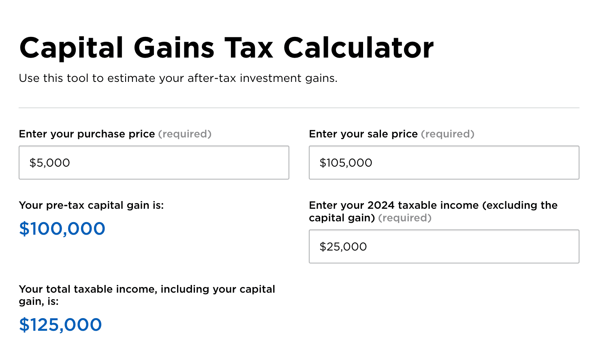Click the word 'Capital' in the title
This screenshot has width=603, height=364.
click(71, 48)
